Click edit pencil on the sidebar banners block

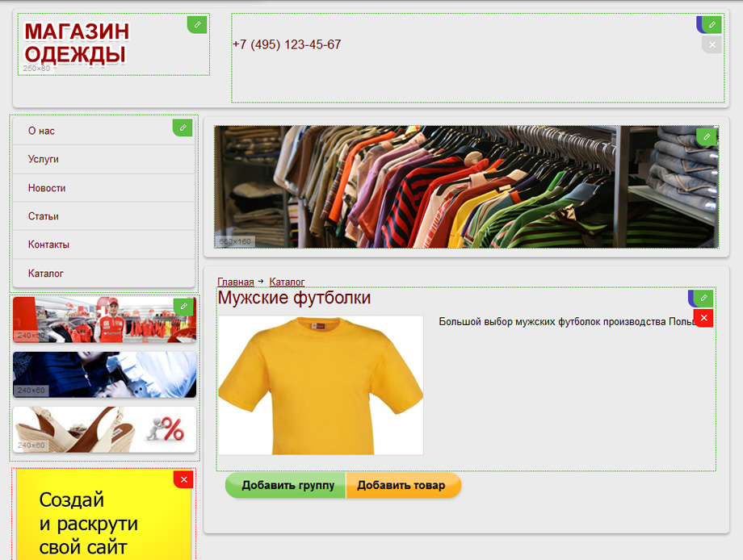(185, 307)
